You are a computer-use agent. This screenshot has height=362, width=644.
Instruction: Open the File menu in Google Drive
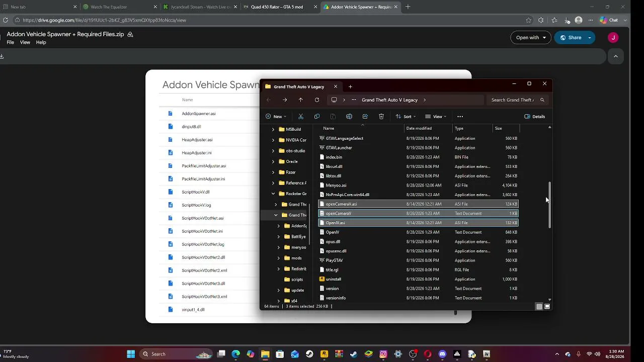[10, 42]
